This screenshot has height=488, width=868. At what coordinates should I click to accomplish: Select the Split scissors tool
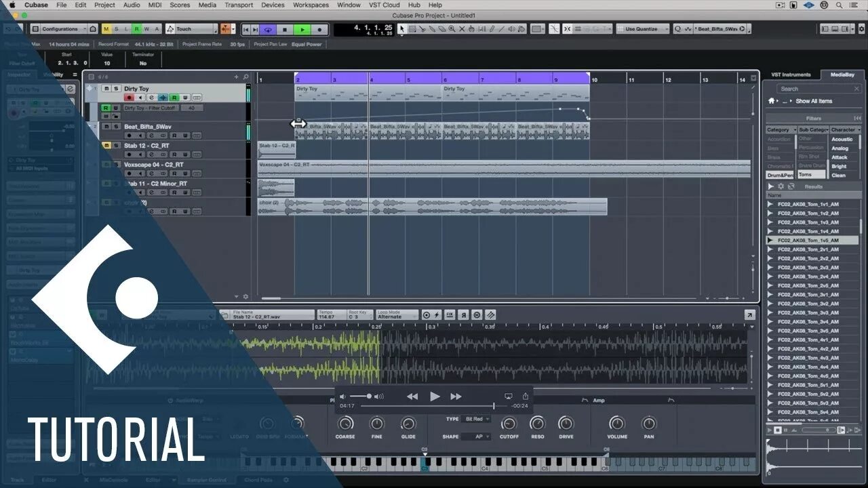tap(422, 29)
